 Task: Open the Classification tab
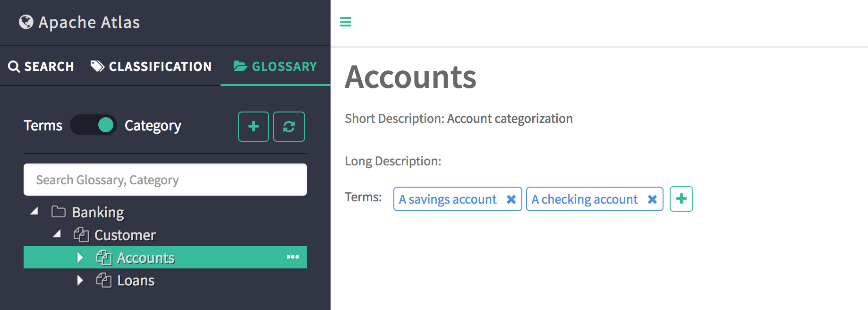(151, 67)
